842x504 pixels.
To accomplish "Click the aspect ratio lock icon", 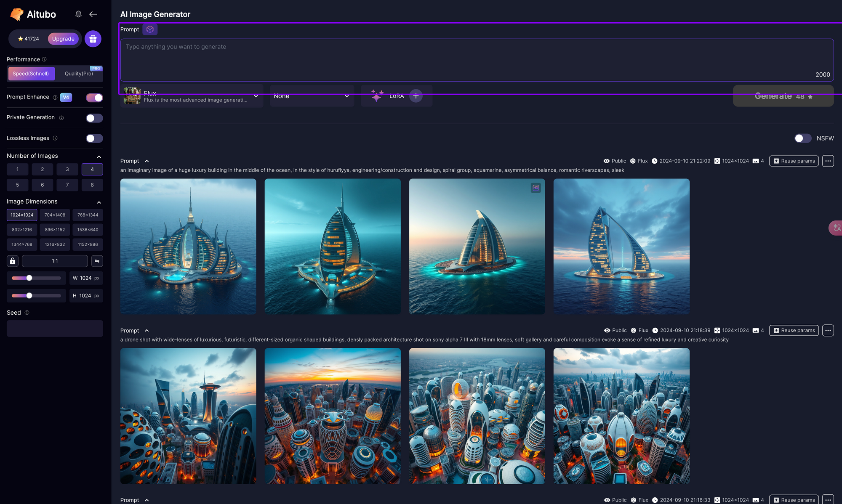I will (13, 261).
